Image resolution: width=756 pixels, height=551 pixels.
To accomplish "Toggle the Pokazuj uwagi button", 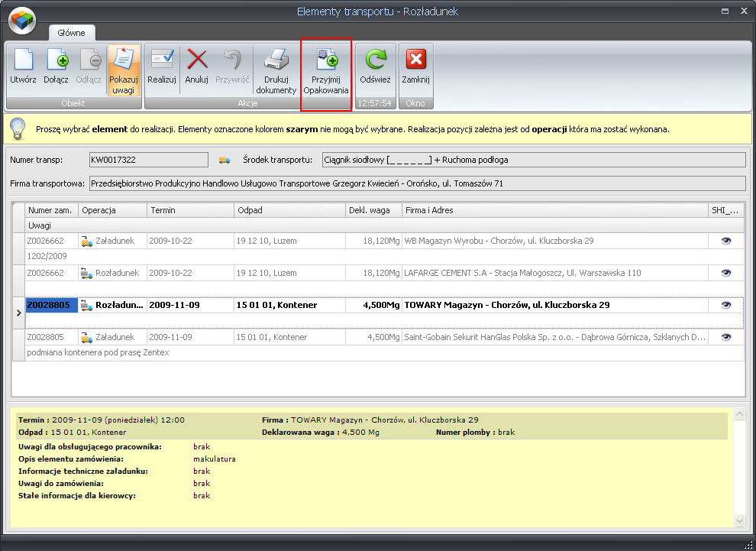I will [x=124, y=70].
